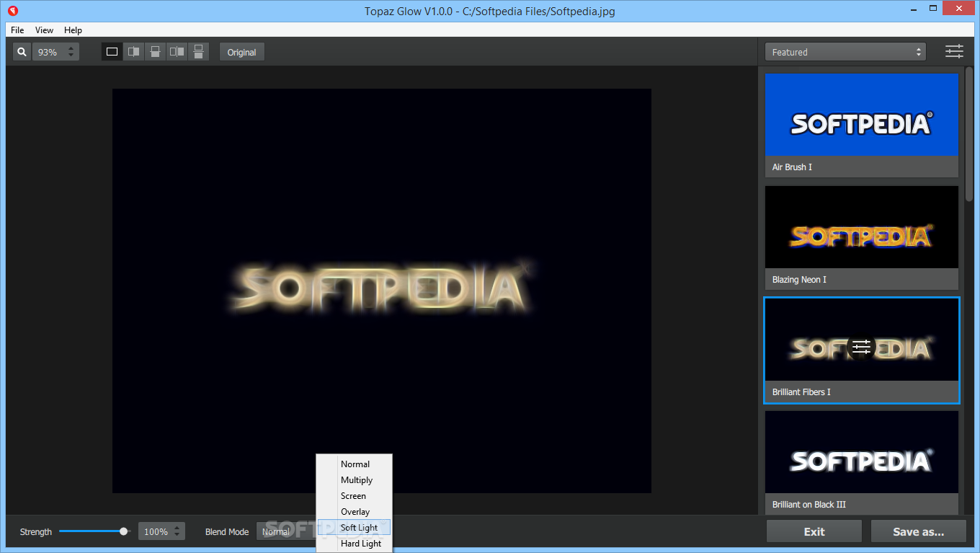980x553 pixels.
Task: Select the side-by-side view icon
Action: 177,52
